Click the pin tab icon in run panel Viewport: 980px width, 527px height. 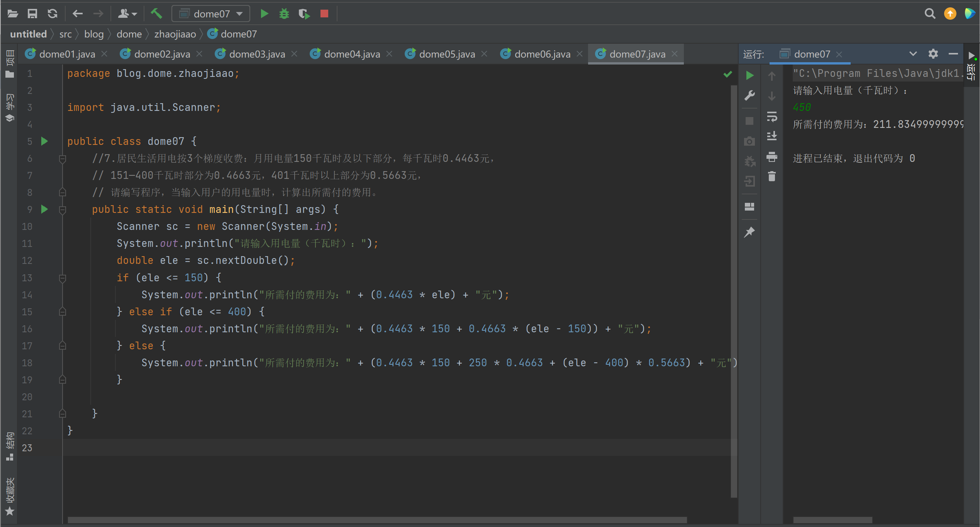pos(749,232)
